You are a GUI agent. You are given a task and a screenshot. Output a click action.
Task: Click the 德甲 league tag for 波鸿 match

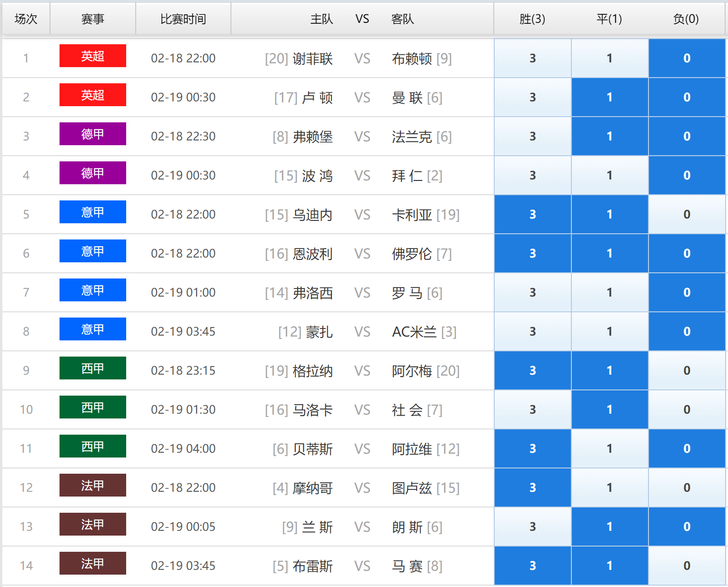93,173
